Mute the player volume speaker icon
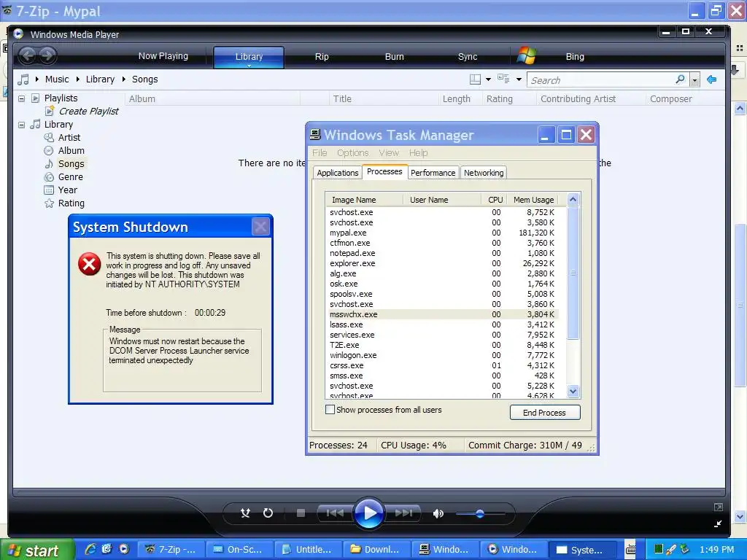The width and height of the screenshot is (747, 560). (x=438, y=513)
